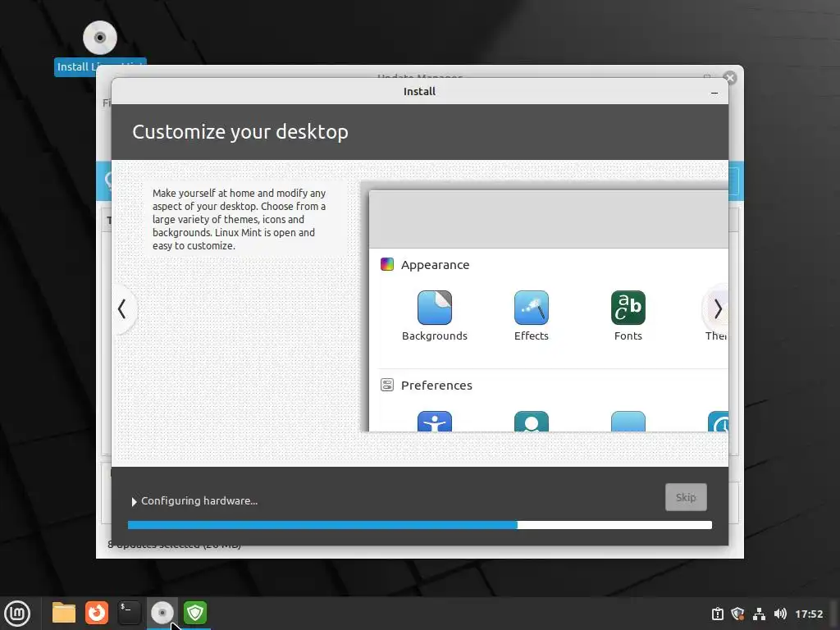Go to previous slide arrow
Viewport: 840px width, 630px height.
122,309
